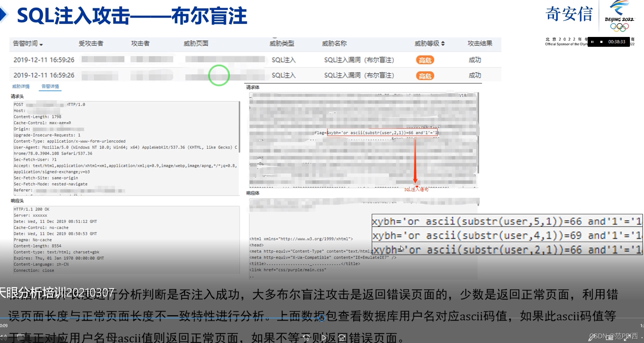This screenshot has width=644, height=343.
Task: Skip back 10 seconds in the video
Action: [306, 338]
